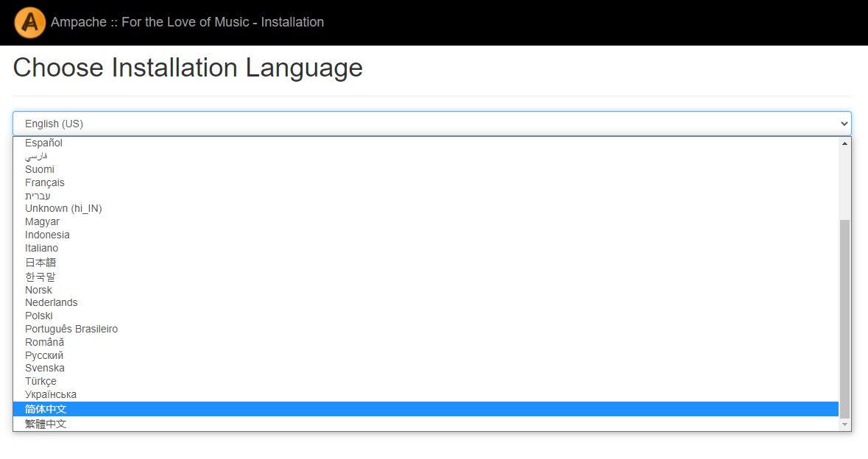
Task: Select the Hebrew (עברית) option
Action: point(426,196)
